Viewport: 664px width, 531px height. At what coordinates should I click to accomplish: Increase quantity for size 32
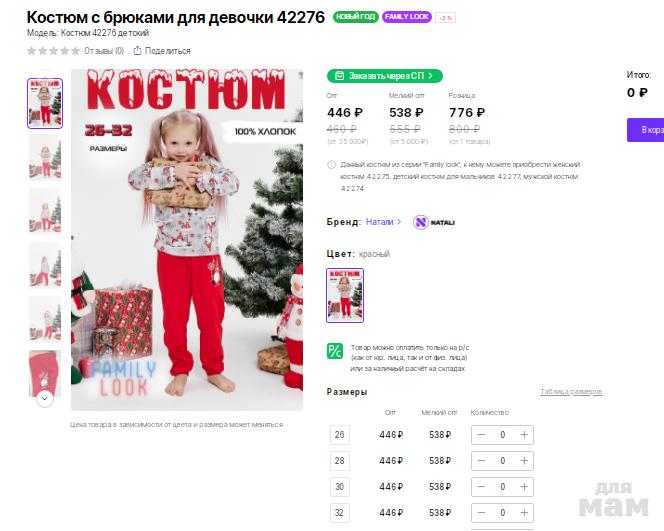point(524,513)
